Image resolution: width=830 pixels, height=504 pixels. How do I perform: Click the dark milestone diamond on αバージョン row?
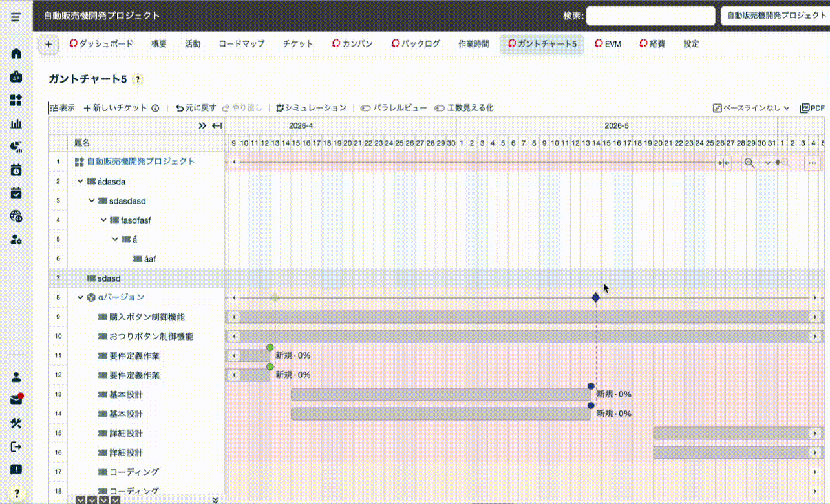pyautogui.click(x=595, y=298)
